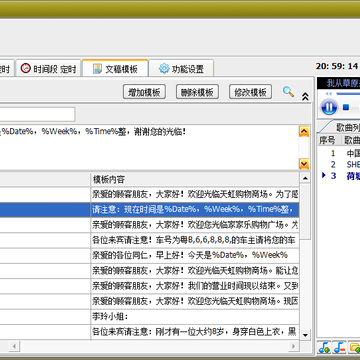Select the row mentioning 欢迎您光临家家乐购物广场
The image size is (360, 360).
click(x=149, y=225)
